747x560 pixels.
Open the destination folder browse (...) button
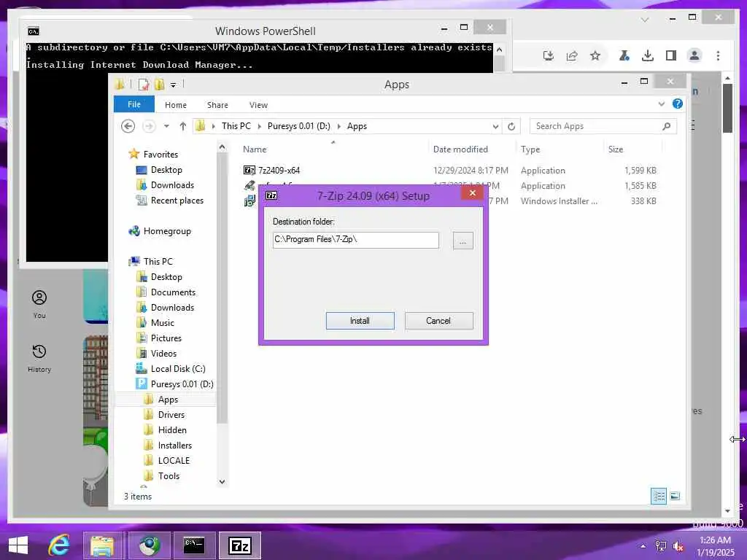pos(462,241)
